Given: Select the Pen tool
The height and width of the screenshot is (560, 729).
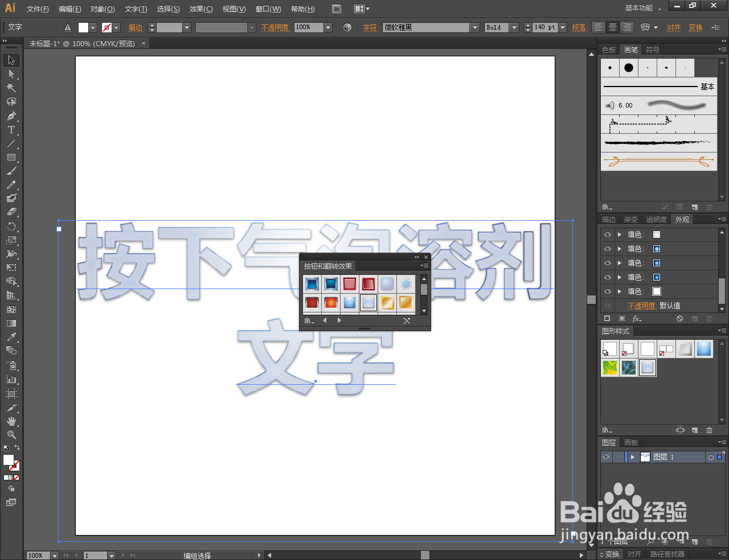Looking at the screenshot, I should coord(11,116).
